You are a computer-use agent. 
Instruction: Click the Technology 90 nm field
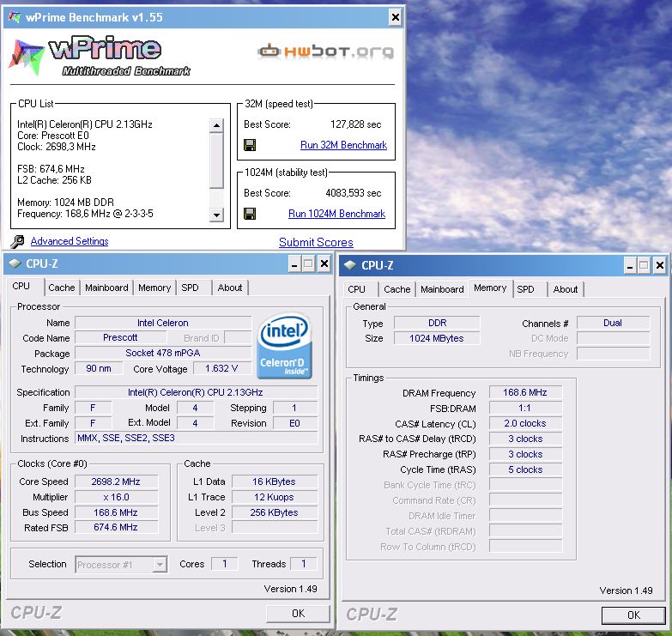[x=99, y=368]
